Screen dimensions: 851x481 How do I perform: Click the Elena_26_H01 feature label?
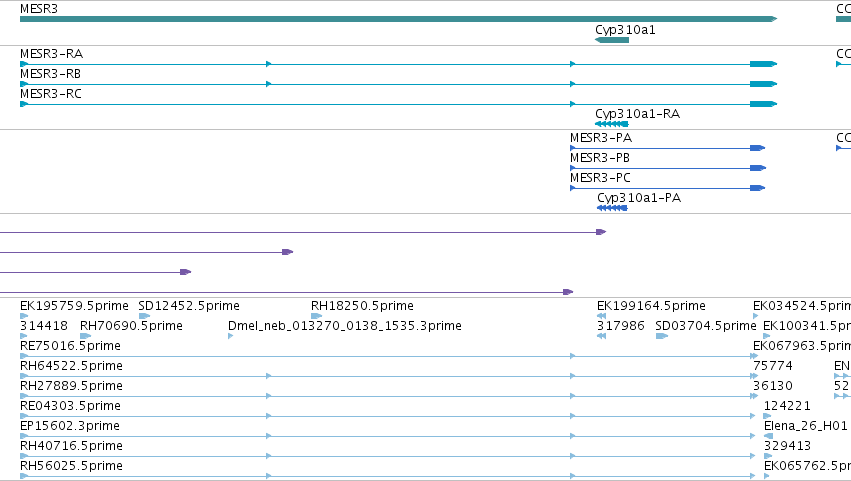click(x=805, y=427)
